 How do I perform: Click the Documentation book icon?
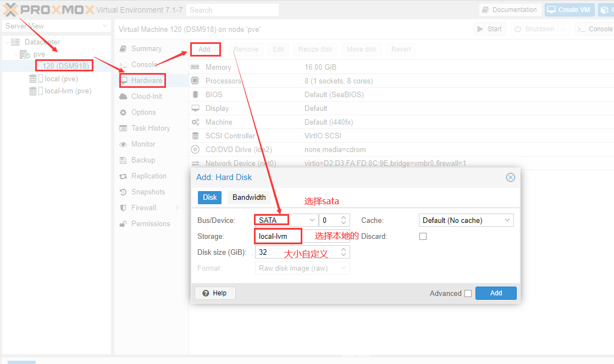coord(485,10)
